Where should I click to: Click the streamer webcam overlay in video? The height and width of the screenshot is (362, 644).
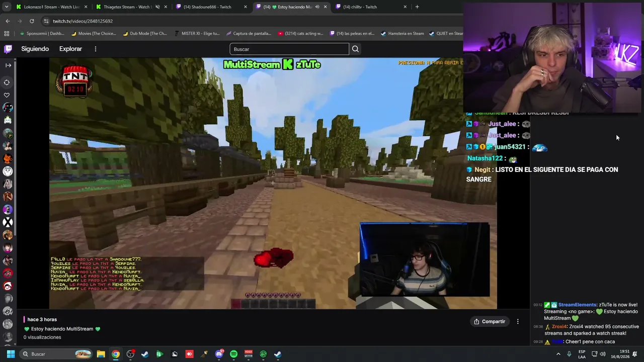425,260
